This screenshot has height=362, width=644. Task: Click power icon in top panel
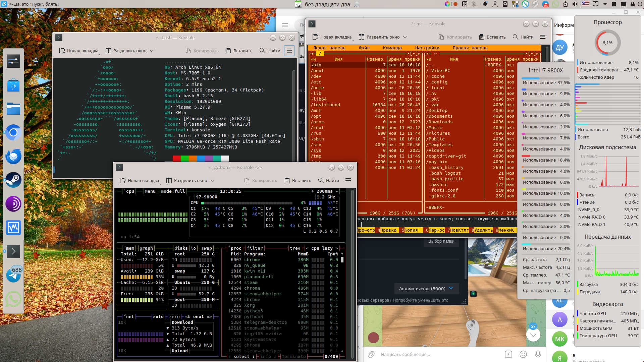point(640,4)
